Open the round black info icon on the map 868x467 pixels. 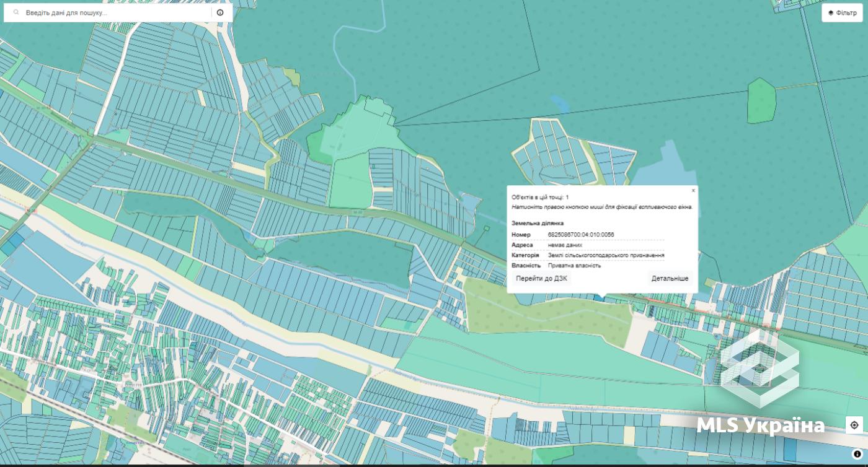tap(857, 453)
